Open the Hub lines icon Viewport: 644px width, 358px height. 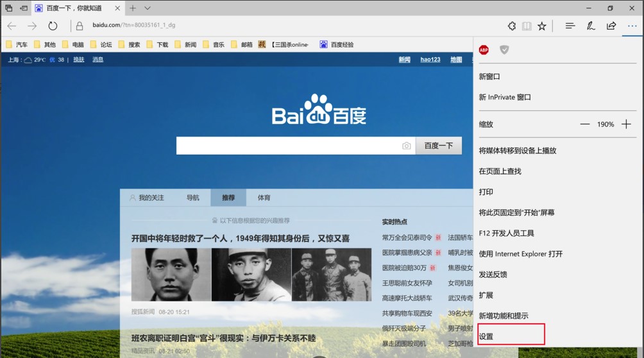pyautogui.click(x=570, y=26)
